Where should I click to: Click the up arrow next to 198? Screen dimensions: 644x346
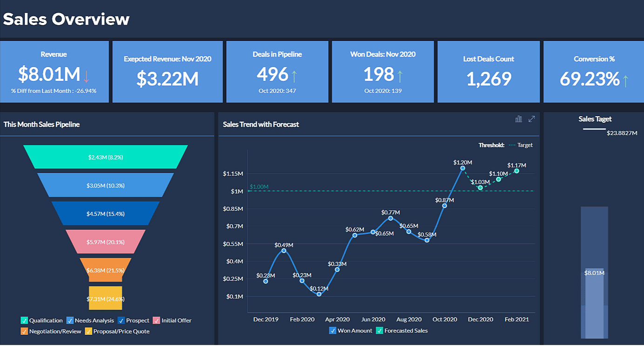[400, 75]
